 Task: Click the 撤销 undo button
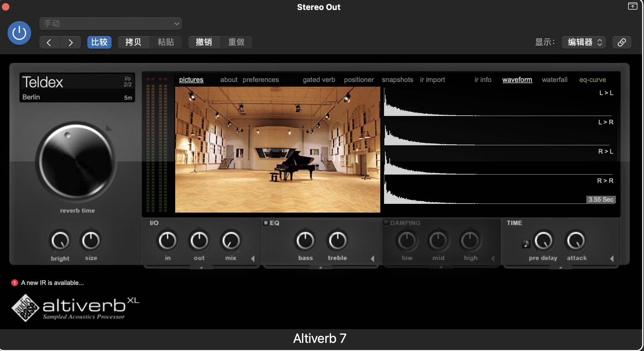click(204, 42)
